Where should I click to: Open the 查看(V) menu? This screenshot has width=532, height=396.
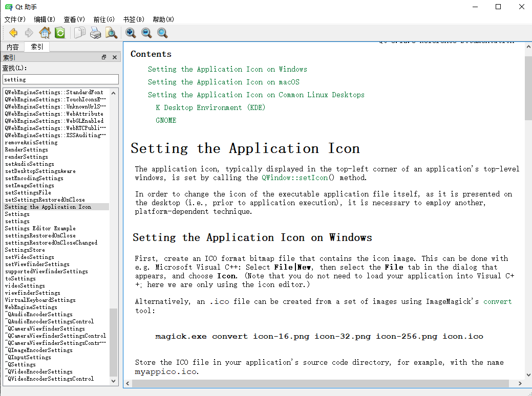tap(74, 19)
